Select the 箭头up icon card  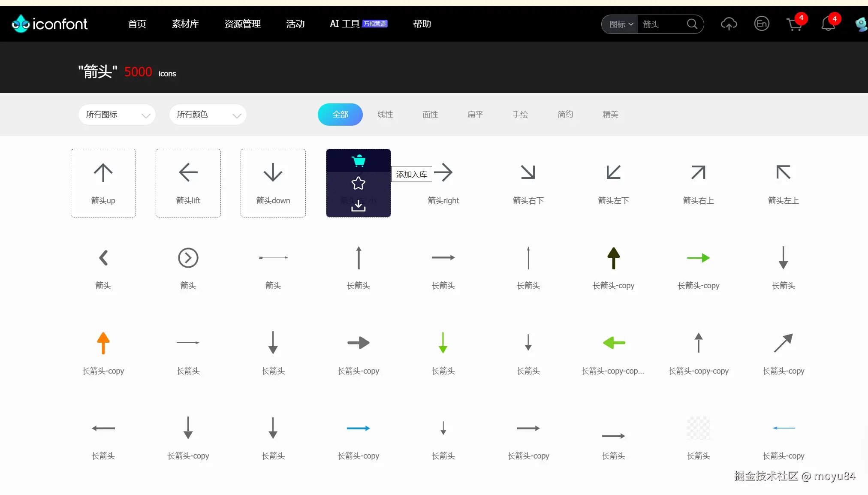(x=103, y=183)
